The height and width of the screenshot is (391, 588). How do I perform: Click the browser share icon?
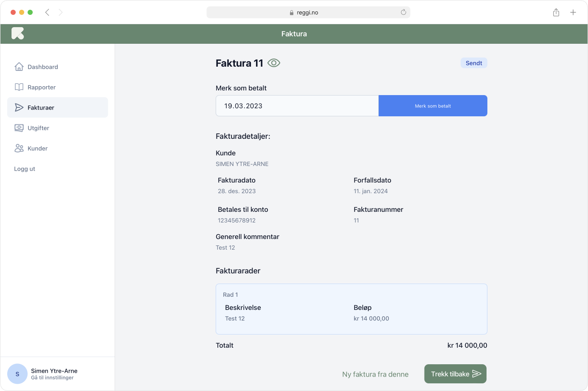(x=556, y=12)
